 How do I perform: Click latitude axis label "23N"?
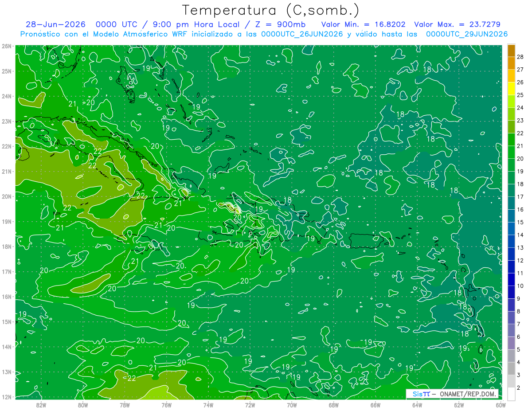[x=7, y=121]
